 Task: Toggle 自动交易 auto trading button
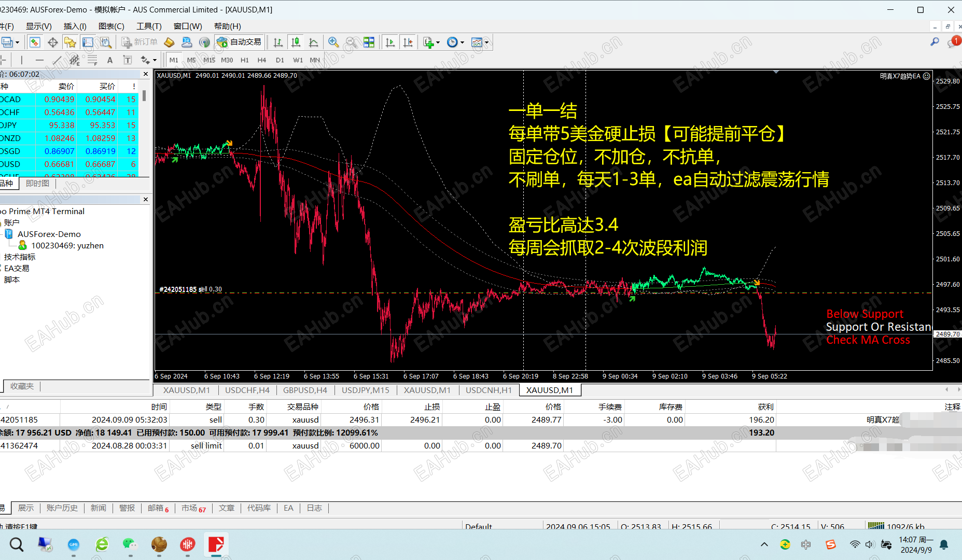(x=240, y=42)
